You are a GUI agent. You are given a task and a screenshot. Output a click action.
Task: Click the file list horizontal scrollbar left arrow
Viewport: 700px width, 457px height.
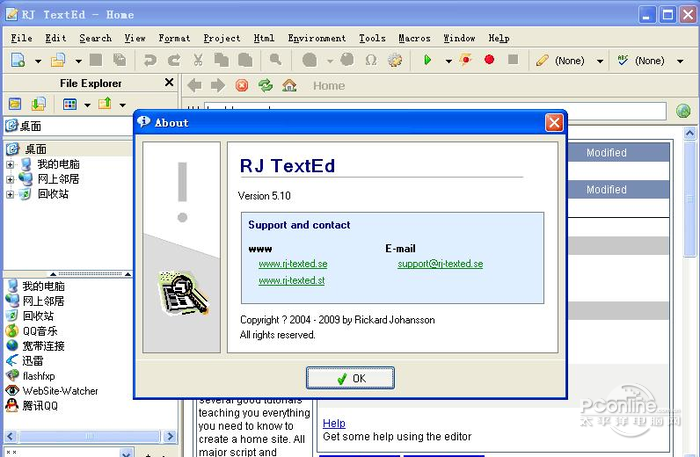pos(11,436)
